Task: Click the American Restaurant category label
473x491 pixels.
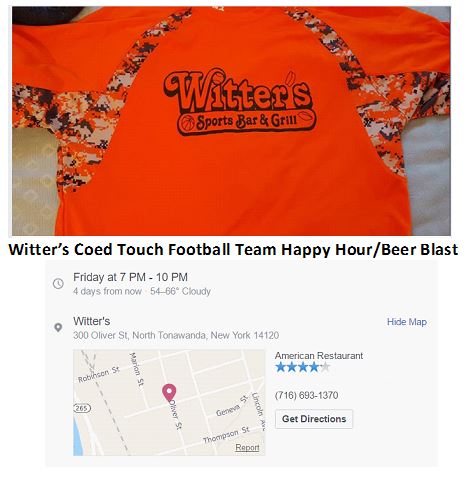Action: click(319, 356)
